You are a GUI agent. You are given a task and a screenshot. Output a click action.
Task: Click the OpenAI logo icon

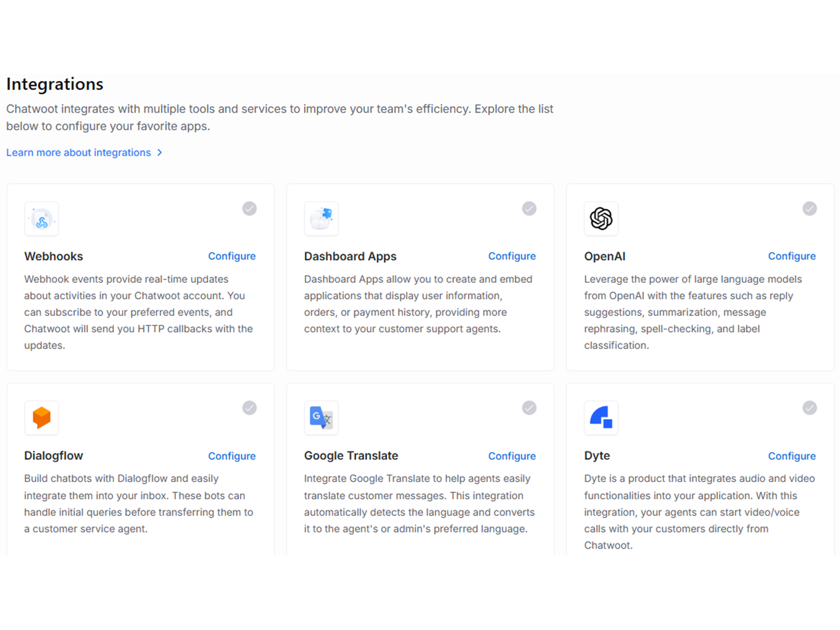[601, 219]
